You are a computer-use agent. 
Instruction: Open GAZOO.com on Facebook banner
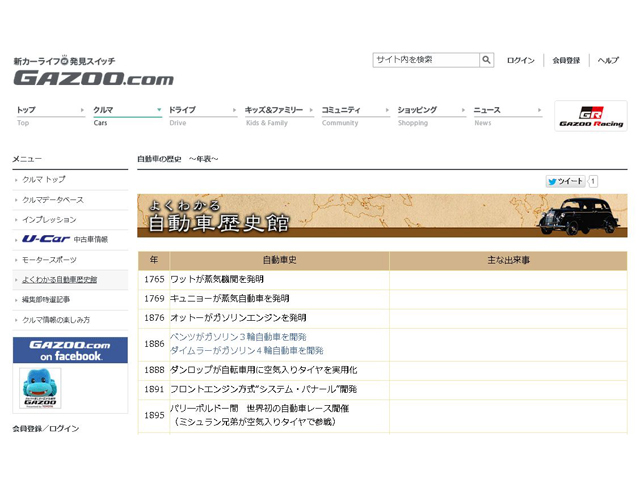pos(70,350)
